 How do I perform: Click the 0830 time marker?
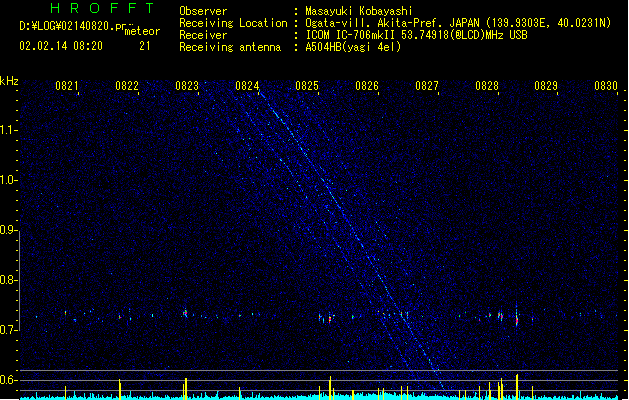point(606,86)
